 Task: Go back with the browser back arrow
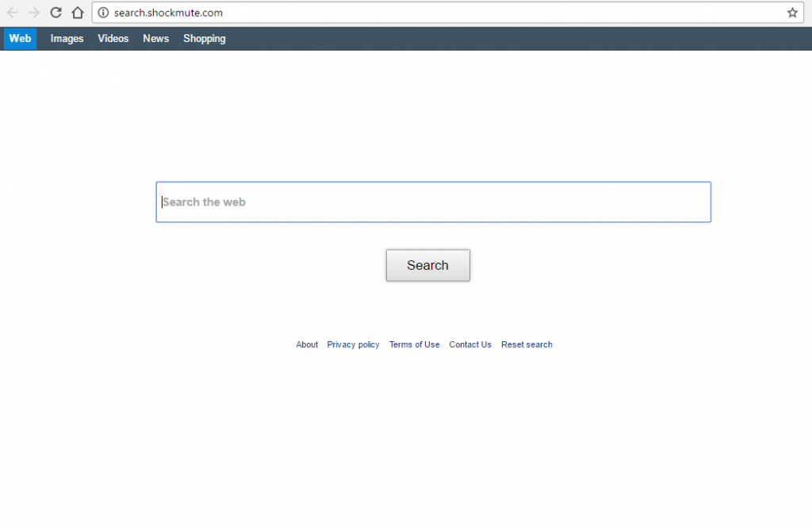[13, 13]
